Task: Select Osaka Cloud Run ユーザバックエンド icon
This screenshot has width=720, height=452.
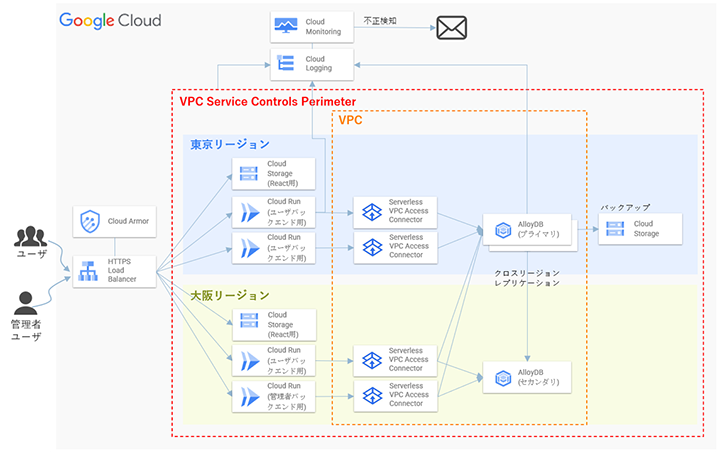Action: [250, 361]
